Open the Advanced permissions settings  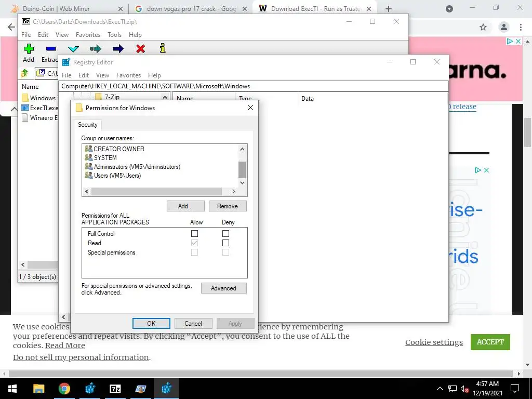223,288
